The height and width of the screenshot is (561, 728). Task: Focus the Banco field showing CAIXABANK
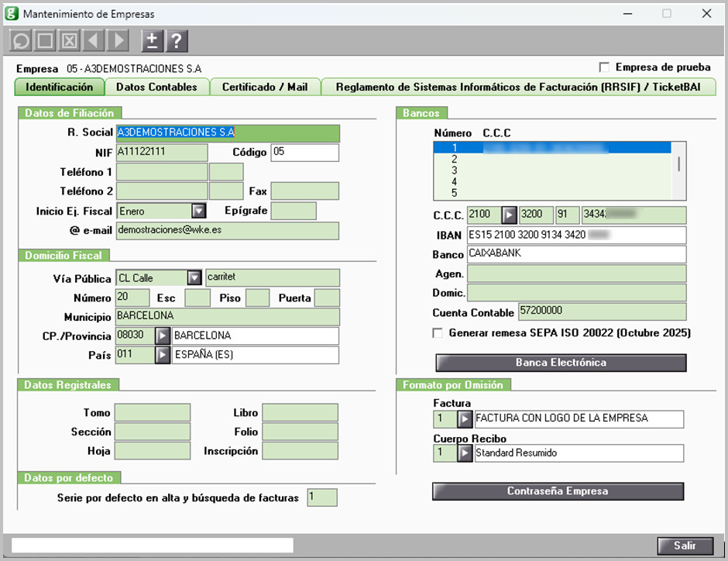577,254
